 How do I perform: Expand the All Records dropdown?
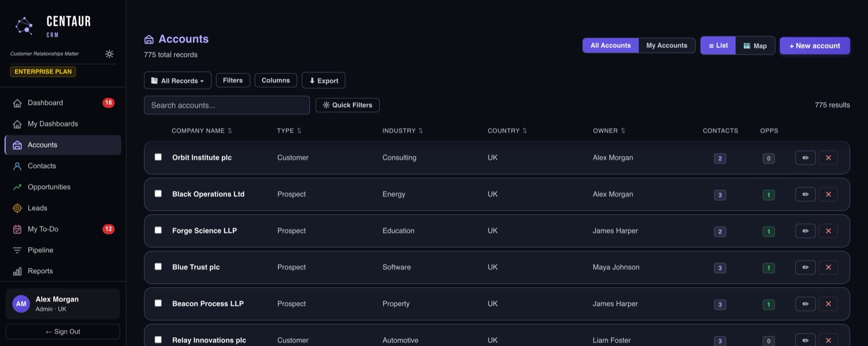coord(177,80)
